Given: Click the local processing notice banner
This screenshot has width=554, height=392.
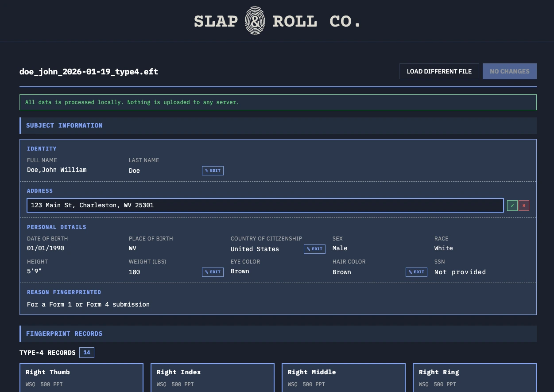Looking at the screenshot, I should tap(278, 102).
